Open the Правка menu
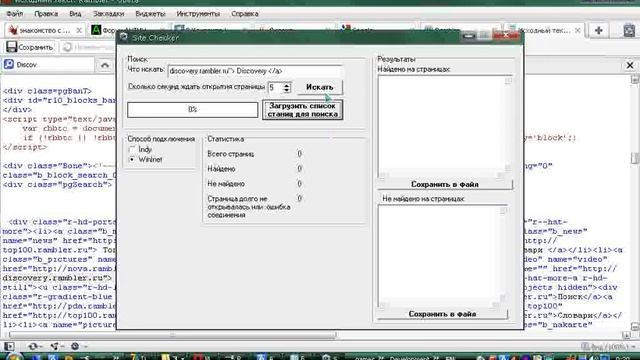640x360 pixels. [x=46, y=13]
